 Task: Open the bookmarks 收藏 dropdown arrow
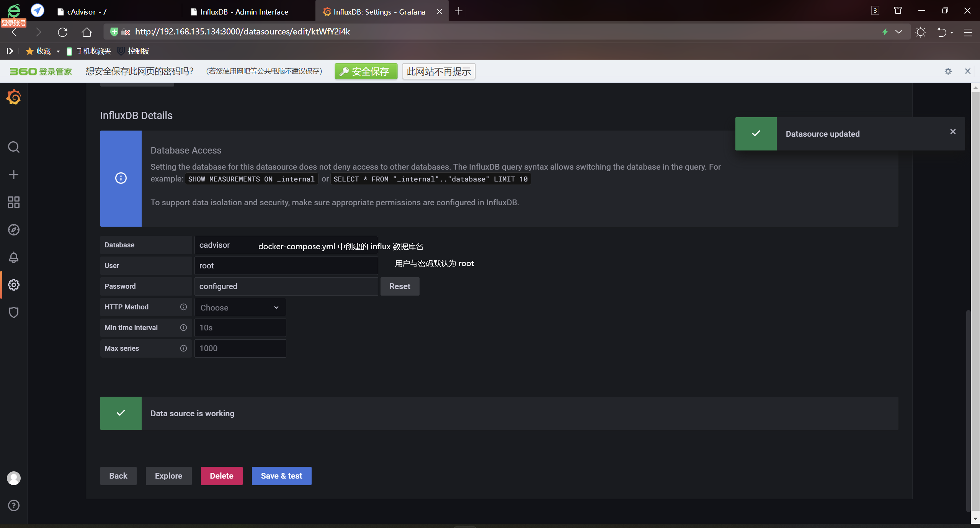click(x=58, y=51)
